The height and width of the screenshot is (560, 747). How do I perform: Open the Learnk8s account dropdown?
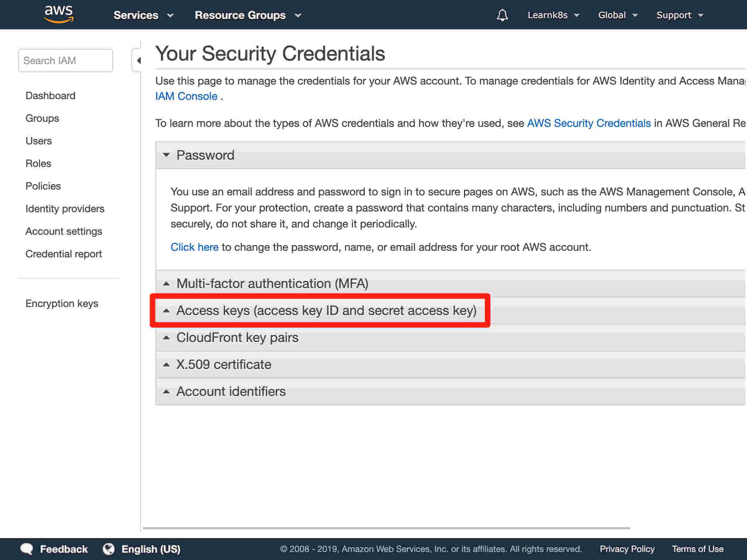tap(553, 15)
